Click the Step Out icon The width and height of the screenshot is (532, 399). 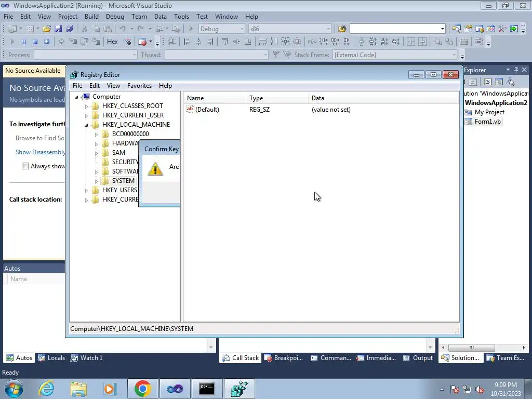pyautogui.click(x=96, y=42)
